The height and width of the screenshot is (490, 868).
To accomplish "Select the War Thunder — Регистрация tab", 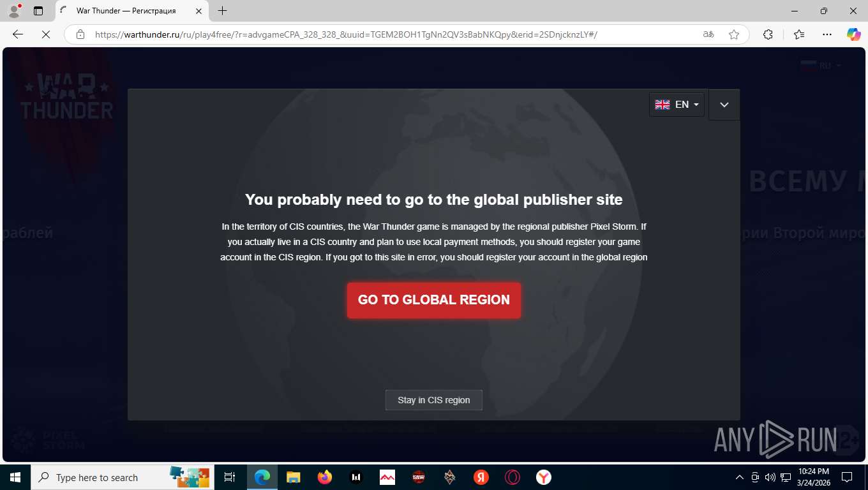I will [x=131, y=11].
